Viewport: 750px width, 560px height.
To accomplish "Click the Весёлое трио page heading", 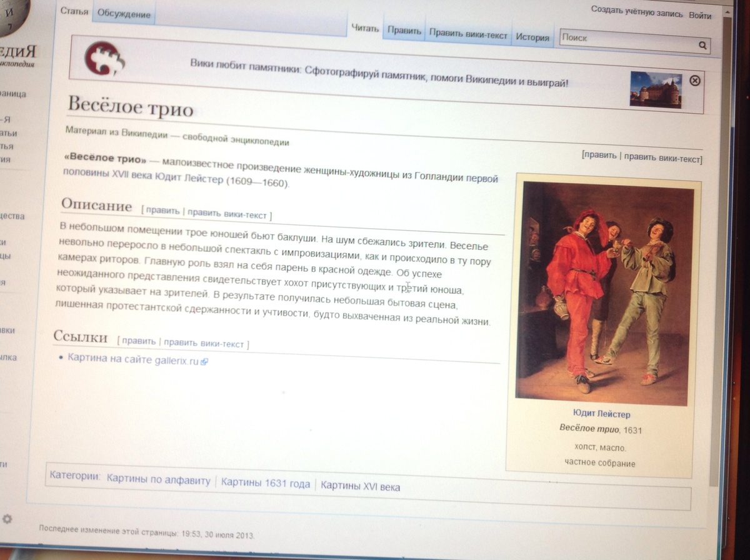I will [x=130, y=107].
